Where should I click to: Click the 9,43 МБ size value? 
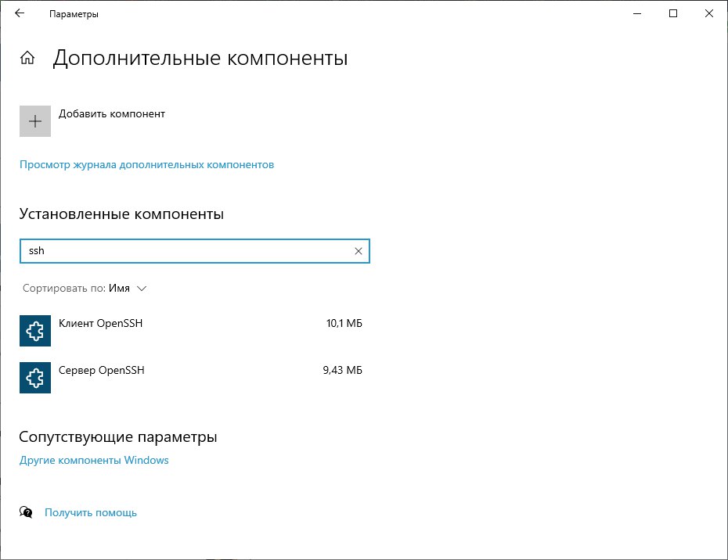pos(343,370)
